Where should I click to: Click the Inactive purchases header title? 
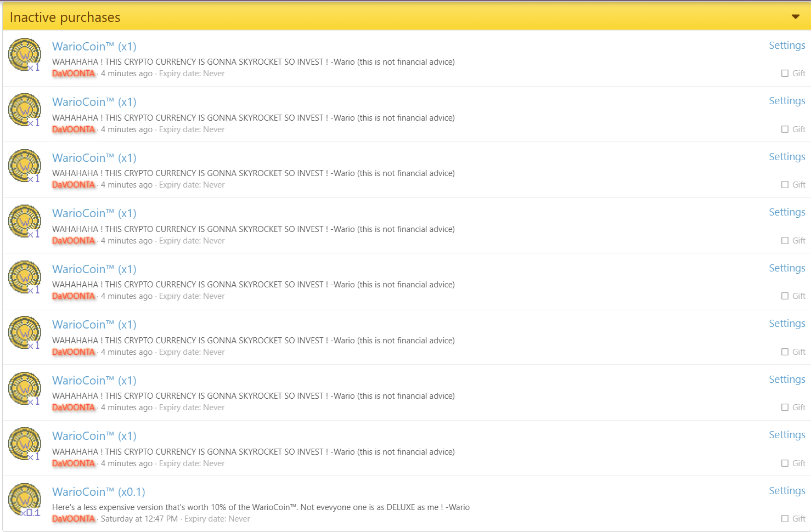65,18
